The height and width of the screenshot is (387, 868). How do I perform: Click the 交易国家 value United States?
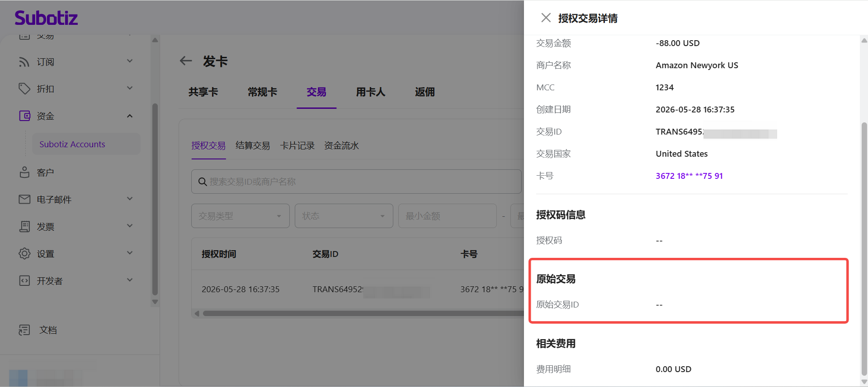click(682, 154)
